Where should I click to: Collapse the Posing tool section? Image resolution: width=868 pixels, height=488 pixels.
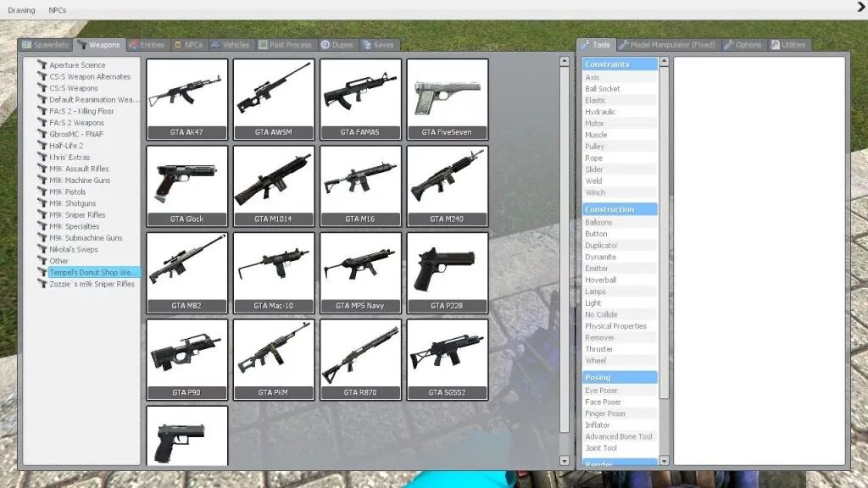point(620,377)
